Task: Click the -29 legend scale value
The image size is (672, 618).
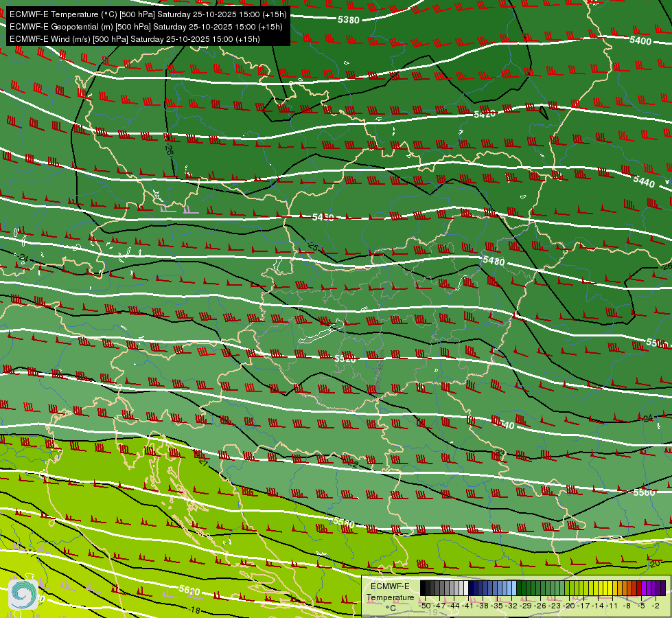Action: pos(525,606)
